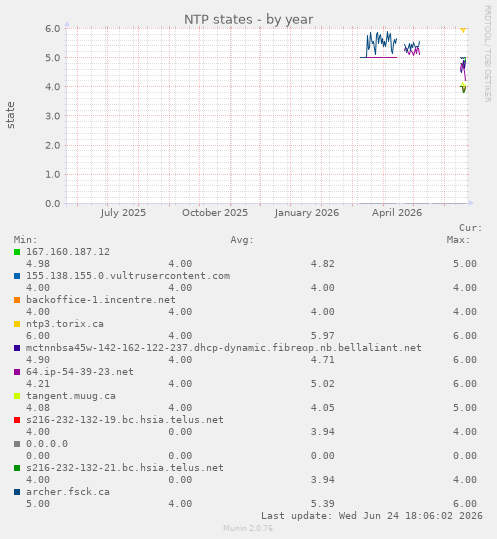Click the 5.00 value under archer.fsck.ca
This screenshot has height=539, width=497.
coord(38,504)
